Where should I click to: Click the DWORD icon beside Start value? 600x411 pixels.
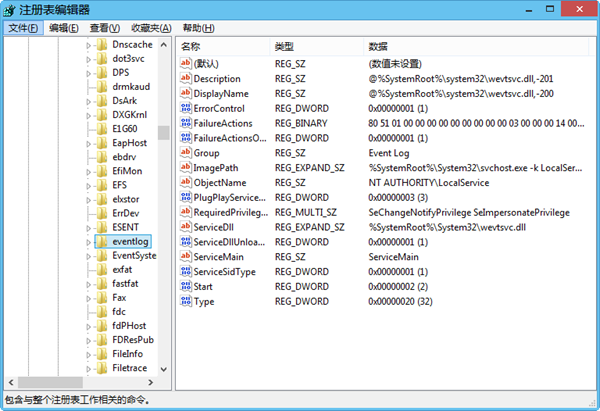pyautogui.click(x=186, y=286)
